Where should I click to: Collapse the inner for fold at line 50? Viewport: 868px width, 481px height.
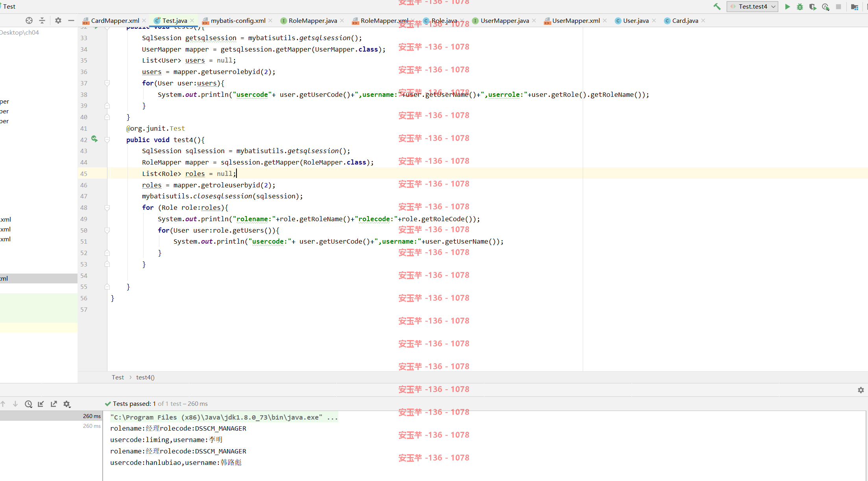107,230
